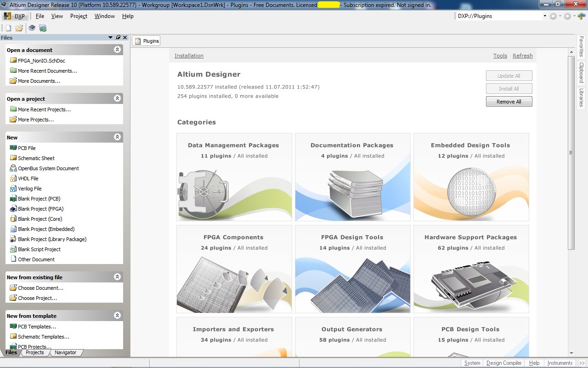Open the Files panel dropdown arrow
Screen dimensions: 588x368
[x=111, y=38]
